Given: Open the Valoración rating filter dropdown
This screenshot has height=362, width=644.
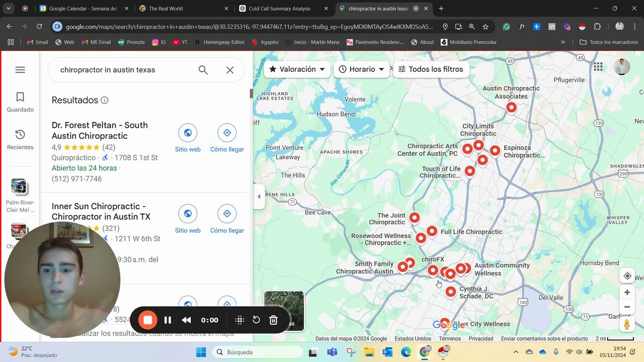Looking at the screenshot, I should click(x=297, y=69).
